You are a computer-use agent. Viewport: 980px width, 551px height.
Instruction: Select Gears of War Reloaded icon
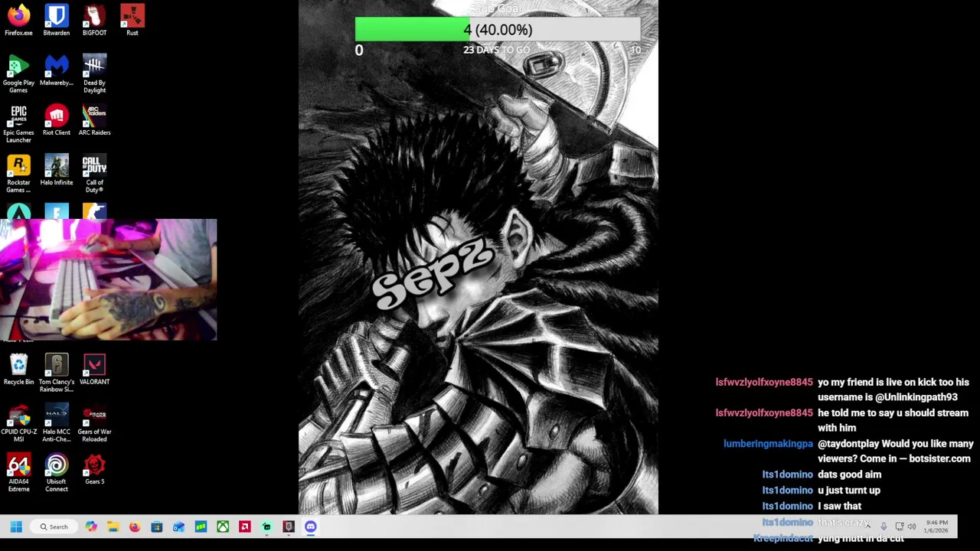(94, 422)
